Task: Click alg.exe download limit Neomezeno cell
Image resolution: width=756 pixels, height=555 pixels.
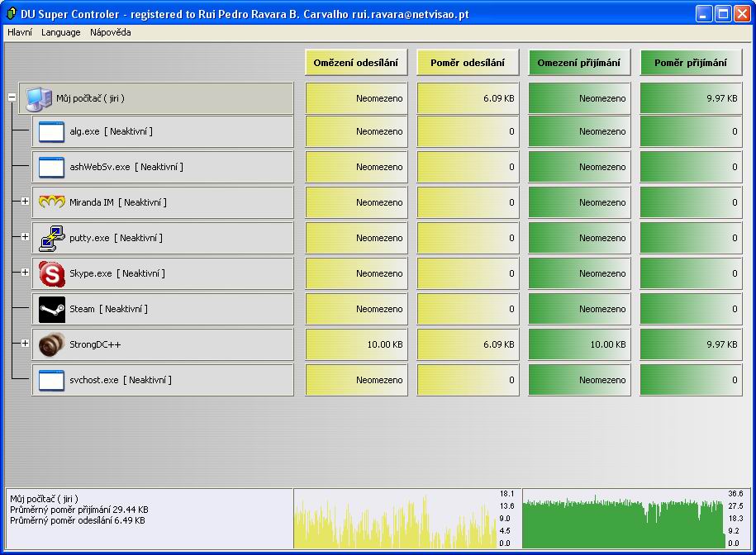Action: tap(579, 131)
